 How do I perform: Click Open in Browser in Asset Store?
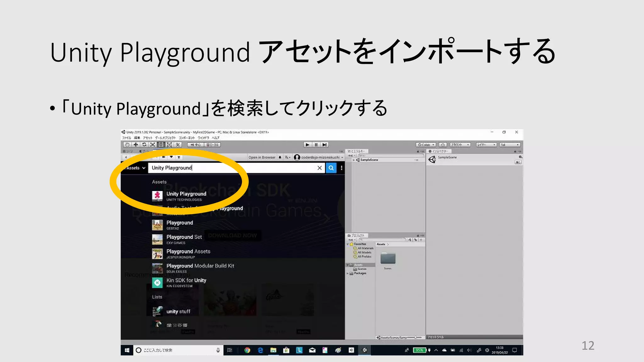coord(262,157)
